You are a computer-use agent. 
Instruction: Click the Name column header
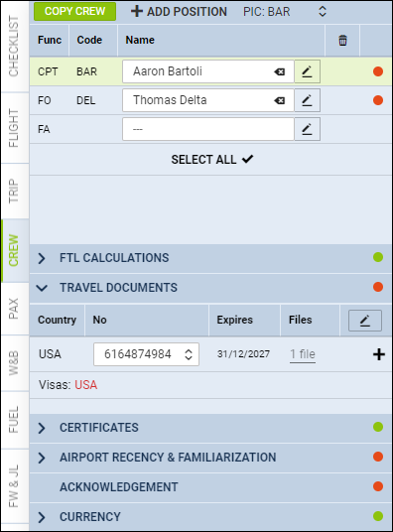[140, 40]
